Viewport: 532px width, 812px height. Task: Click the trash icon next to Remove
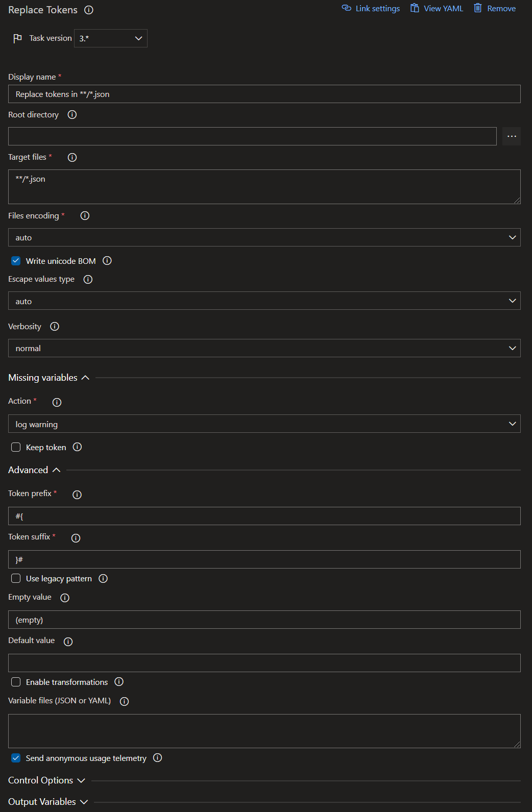(x=478, y=8)
